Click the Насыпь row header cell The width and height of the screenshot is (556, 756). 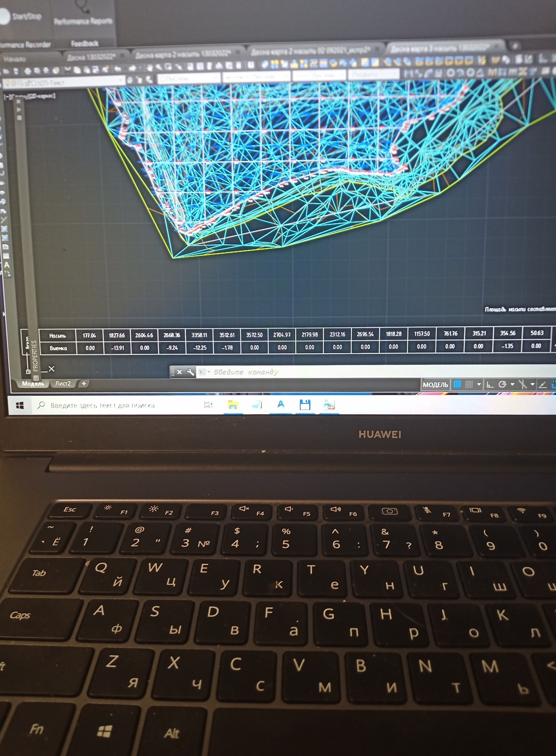pos(57,335)
